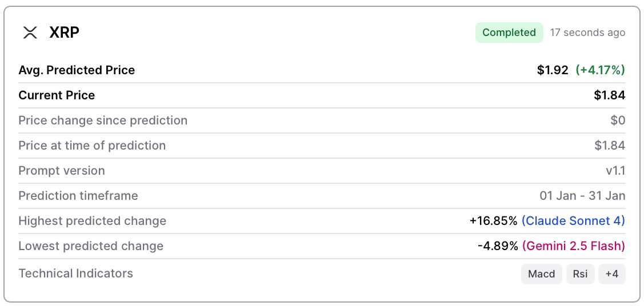Click the green +4.17% change value

point(600,70)
